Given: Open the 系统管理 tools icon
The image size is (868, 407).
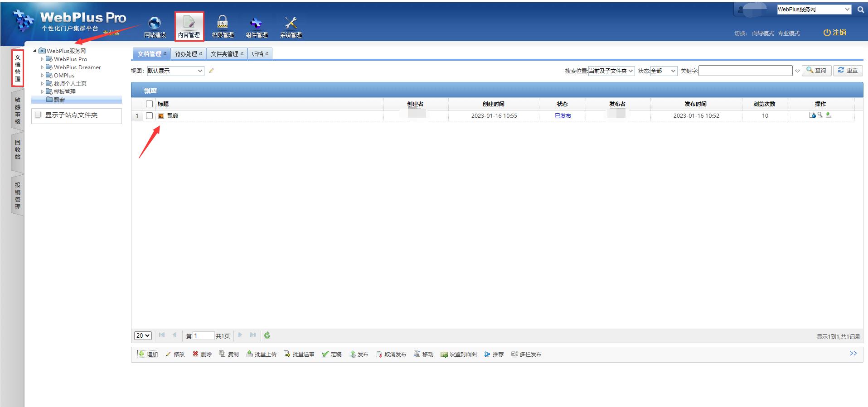Looking at the screenshot, I should tap(291, 23).
